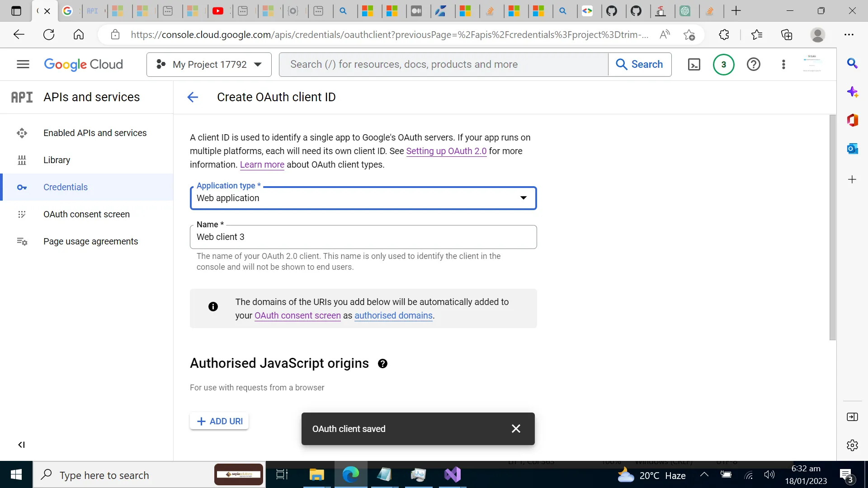868x488 pixels.
Task: Show hidden system tray icons chevron
Action: tap(704, 475)
